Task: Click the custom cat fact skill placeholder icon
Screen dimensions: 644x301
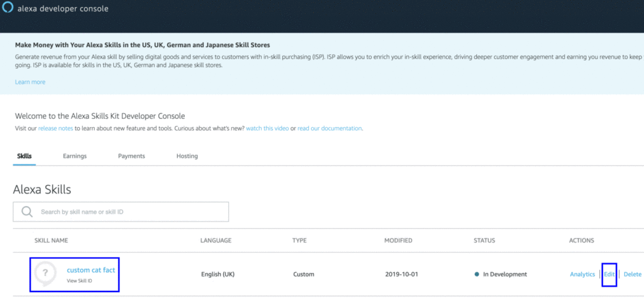Action: 45,273
